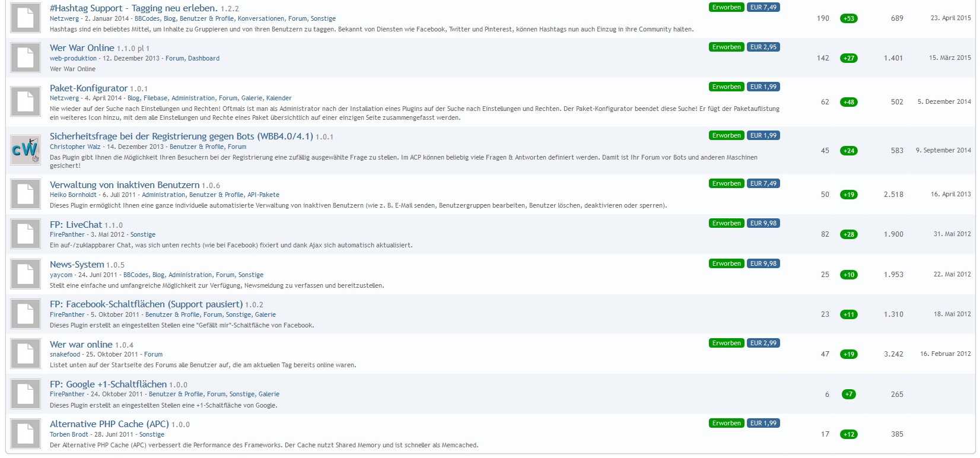The image size is (980, 458).
Task: Click the Konversationen category under #Hashtag Support
Action: (x=261, y=19)
